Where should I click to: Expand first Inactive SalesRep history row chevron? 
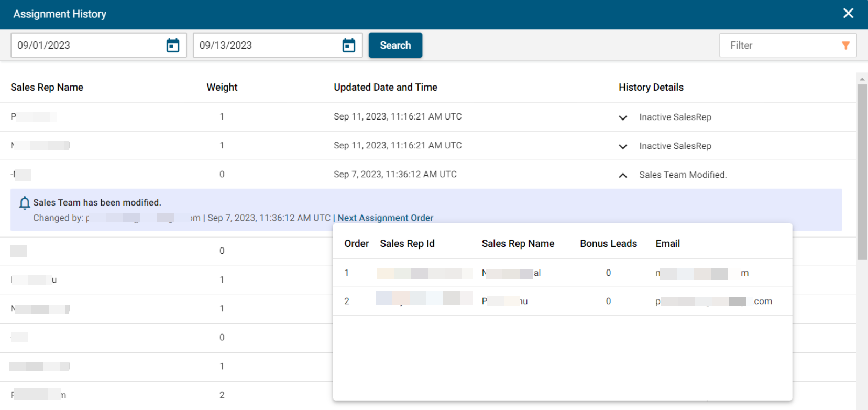coord(623,117)
